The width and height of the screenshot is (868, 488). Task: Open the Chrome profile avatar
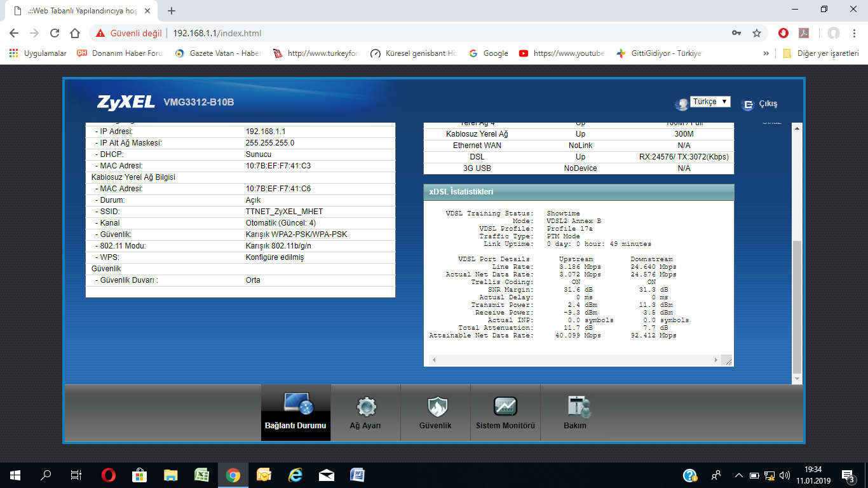click(833, 33)
